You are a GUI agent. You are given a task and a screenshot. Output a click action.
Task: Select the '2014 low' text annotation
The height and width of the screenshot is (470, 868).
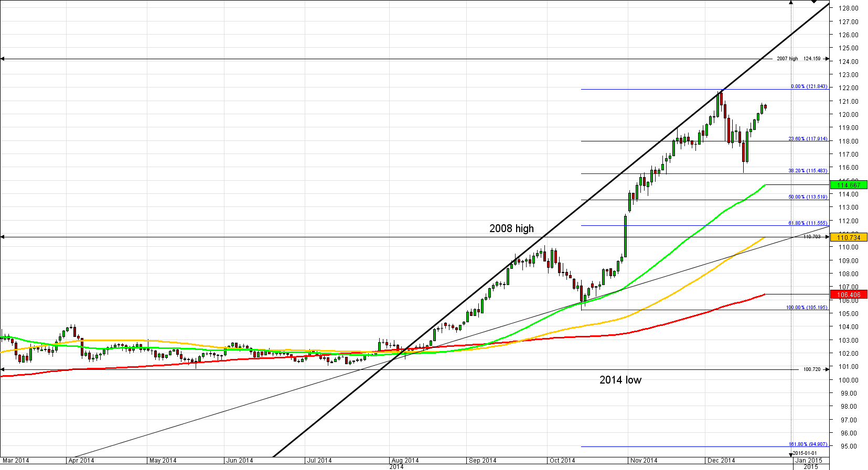620,380
